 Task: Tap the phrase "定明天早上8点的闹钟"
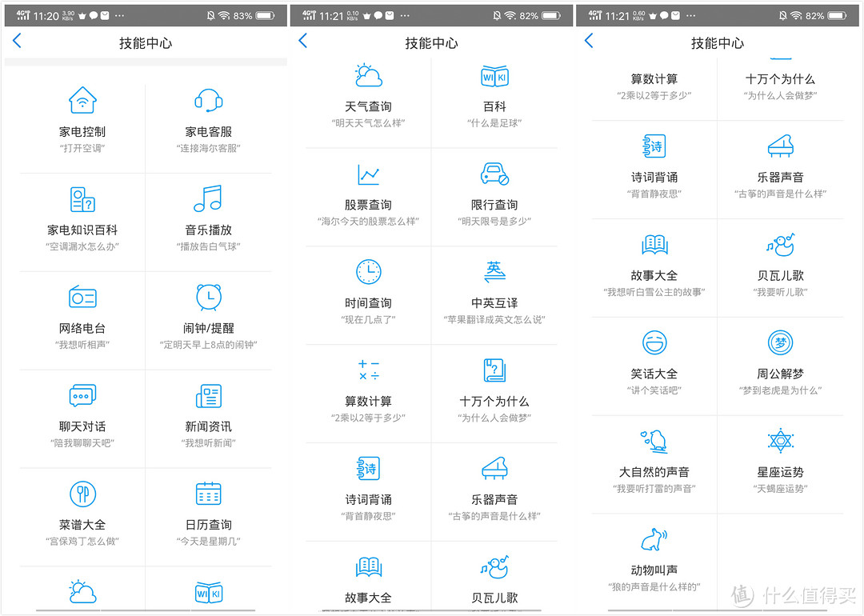tap(208, 345)
